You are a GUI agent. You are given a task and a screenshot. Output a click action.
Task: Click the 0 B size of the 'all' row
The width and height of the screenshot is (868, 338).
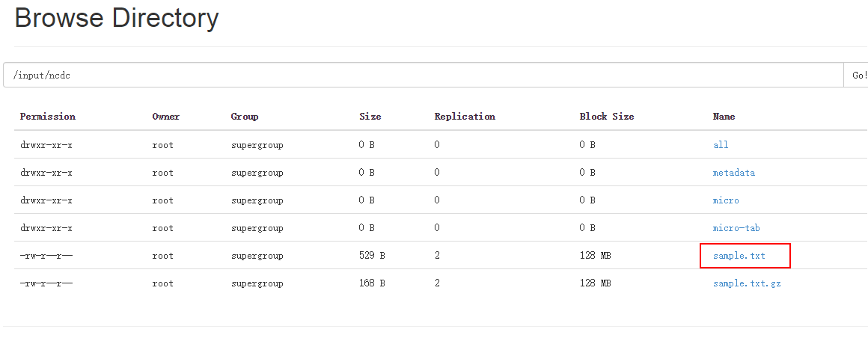(x=367, y=145)
